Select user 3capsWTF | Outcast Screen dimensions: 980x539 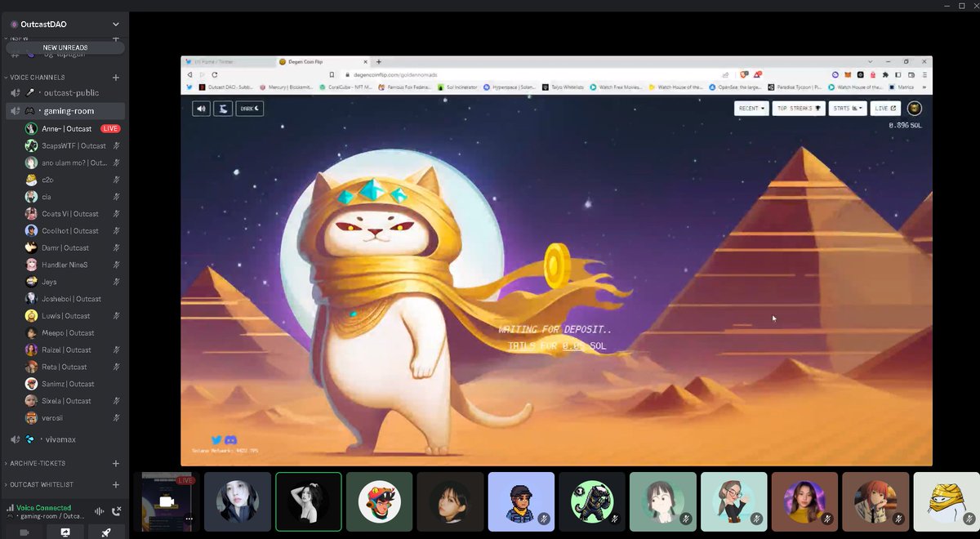(x=73, y=145)
